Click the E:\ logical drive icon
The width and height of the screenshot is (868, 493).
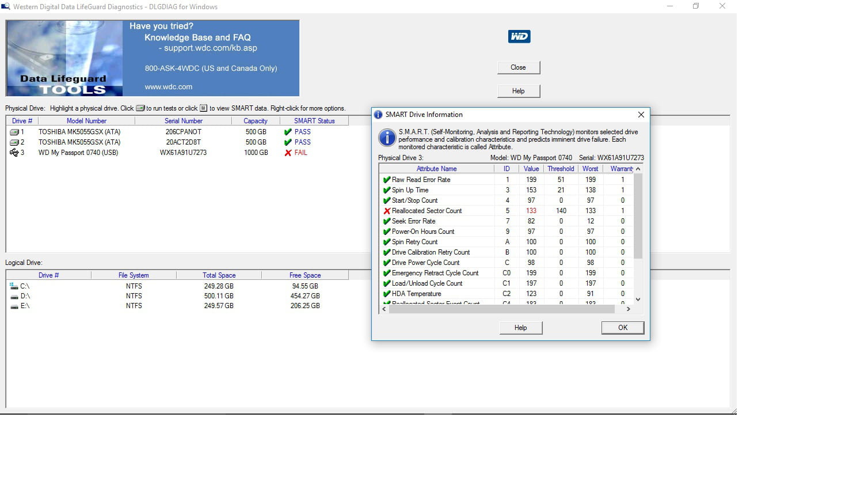click(14, 306)
